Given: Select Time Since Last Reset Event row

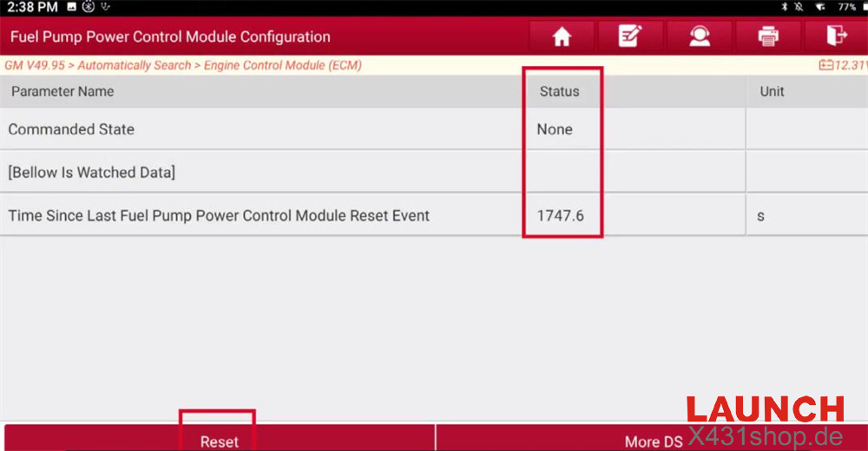Looking at the screenshot, I should (x=260, y=215).
